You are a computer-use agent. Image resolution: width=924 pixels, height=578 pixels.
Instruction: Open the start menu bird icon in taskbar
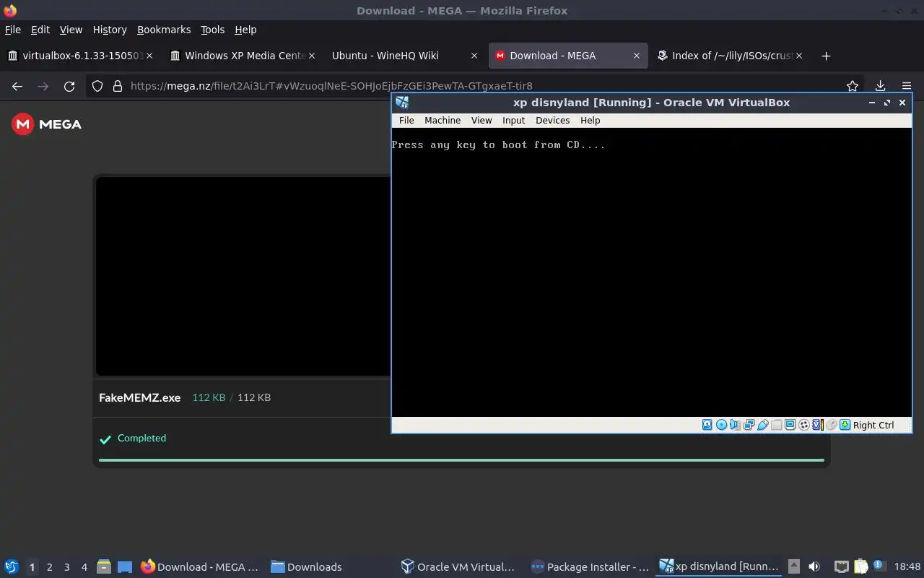[11, 567]
